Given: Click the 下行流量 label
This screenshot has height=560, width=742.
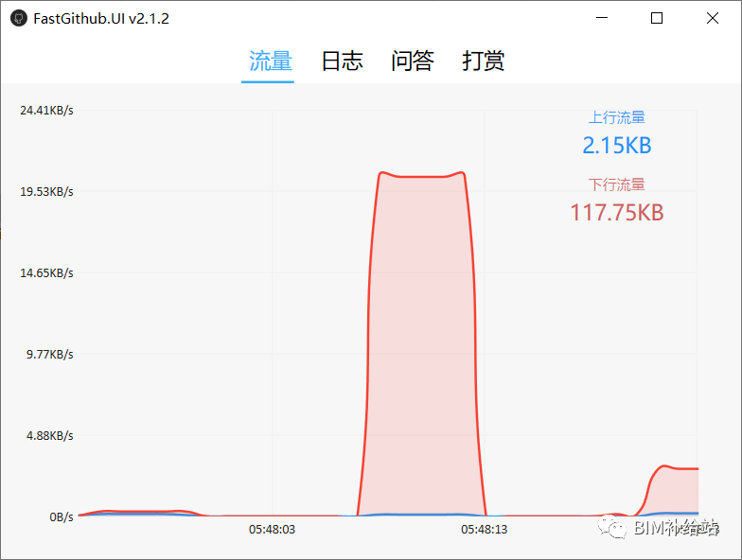Looking at the screenshot, I should point(617,184).
